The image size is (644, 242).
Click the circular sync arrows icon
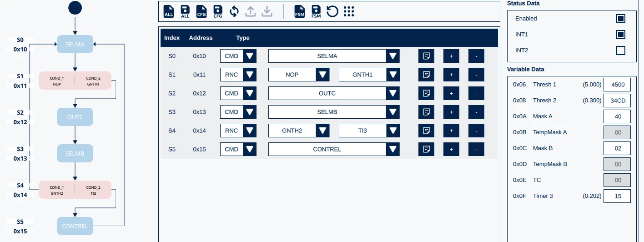click(234, 11)
